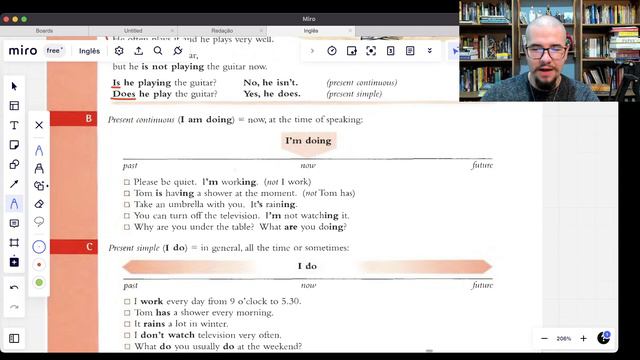Image resolution: width=640 pixels, height=360 pixels.
Task: Switch to the Boards tab
Action: point(44,31)
